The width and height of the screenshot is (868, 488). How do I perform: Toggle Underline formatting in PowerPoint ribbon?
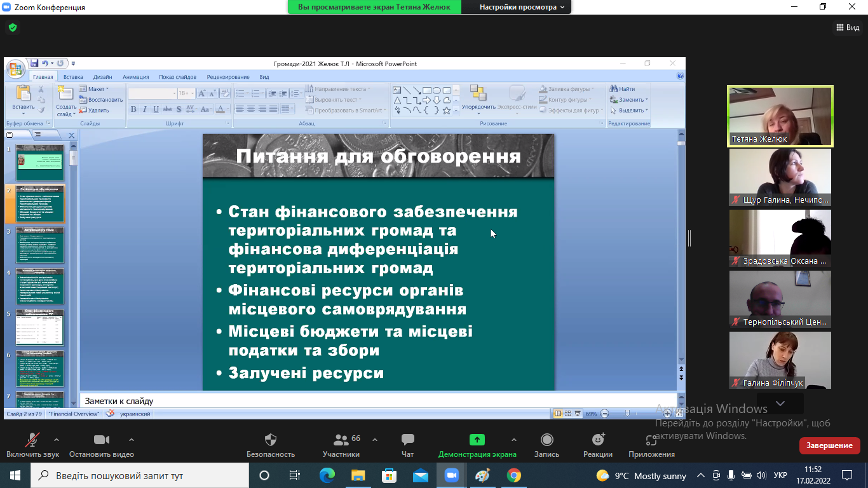(x=156, y=109)
